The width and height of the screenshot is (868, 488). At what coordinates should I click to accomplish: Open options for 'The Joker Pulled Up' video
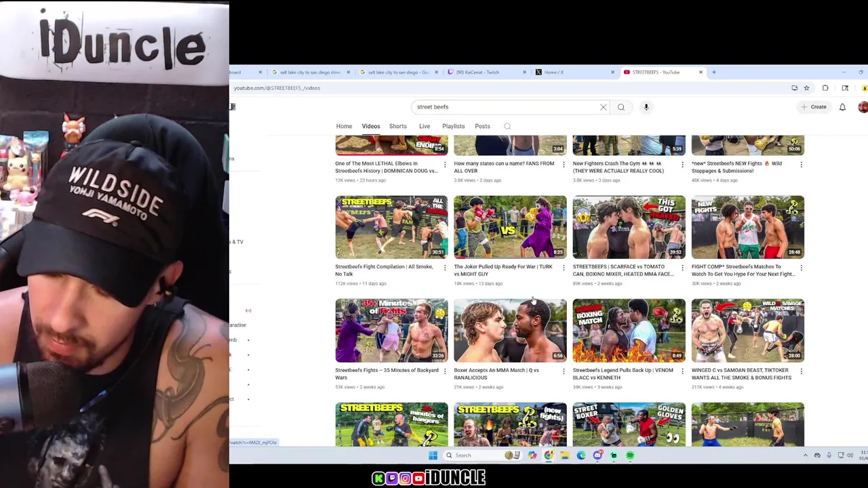tap(564, 268)
